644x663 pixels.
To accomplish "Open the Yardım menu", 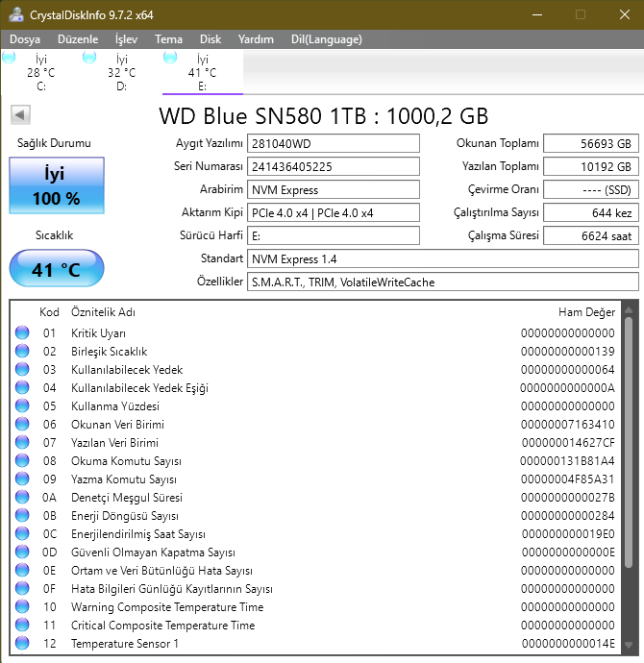I will click(256, 39).
